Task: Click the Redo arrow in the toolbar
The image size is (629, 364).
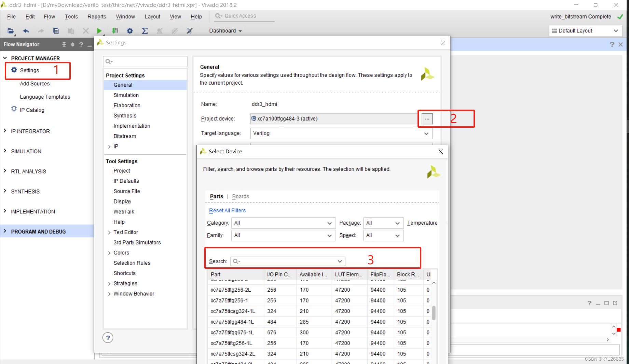Action: (x=41, y=31)
